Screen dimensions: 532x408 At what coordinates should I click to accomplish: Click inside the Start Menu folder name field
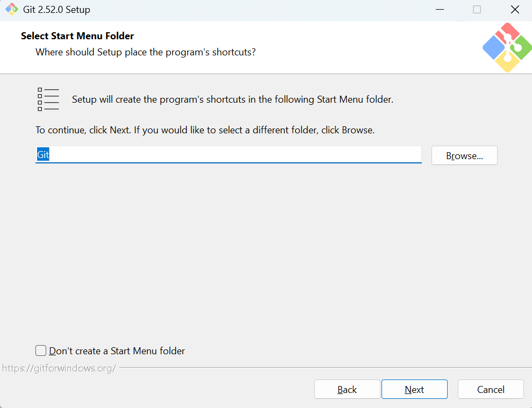pyautogui.click(x=228, y=155)
